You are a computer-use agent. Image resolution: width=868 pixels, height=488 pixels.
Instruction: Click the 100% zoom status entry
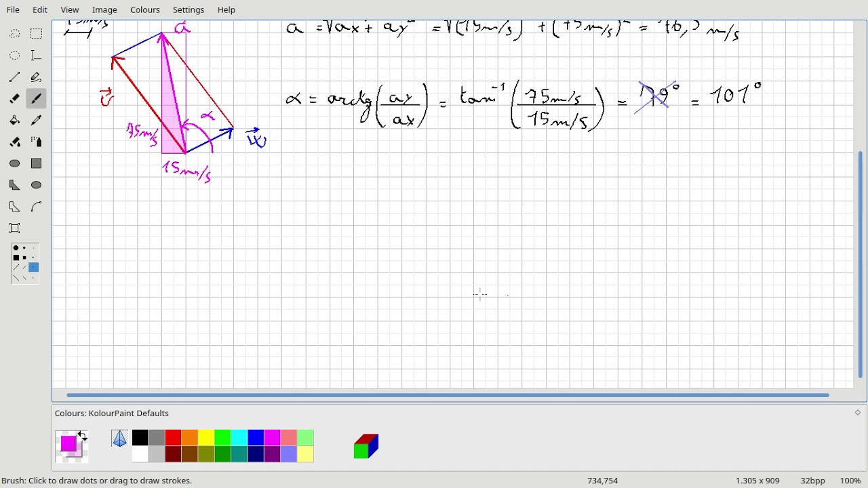[x=850, y=481]
